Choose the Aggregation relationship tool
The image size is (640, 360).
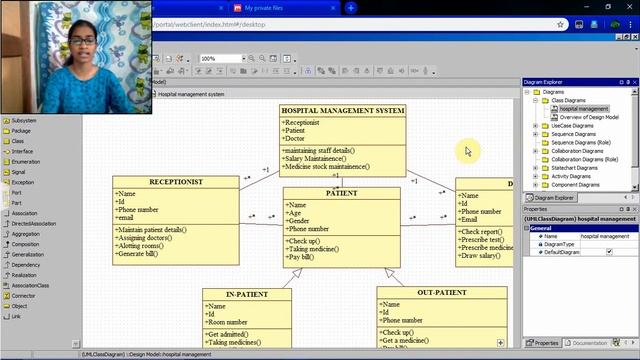click(x=21, y=234)
